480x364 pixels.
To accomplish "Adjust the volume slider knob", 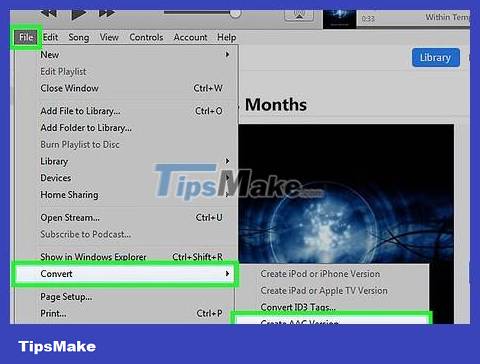I will click(x=235, y=14).
